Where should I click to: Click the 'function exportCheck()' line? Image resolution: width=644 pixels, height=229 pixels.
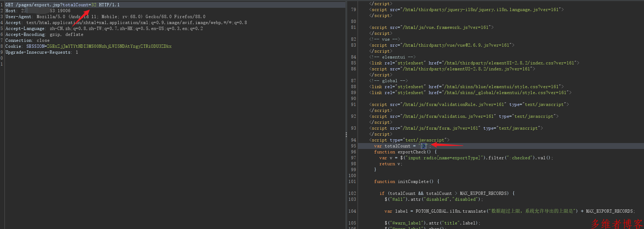[x=405, y=152]
